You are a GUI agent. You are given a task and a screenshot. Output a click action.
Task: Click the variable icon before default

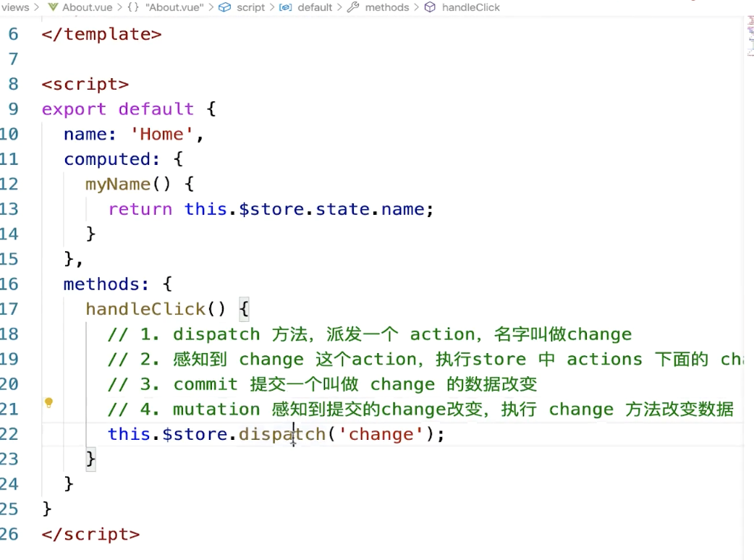286,7
